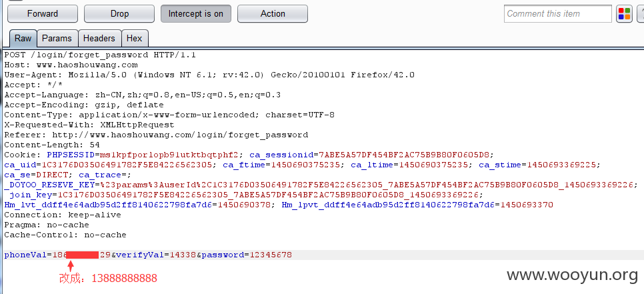
Task: Click the red redacted phone number block
Action: click(x=82, y=255)
